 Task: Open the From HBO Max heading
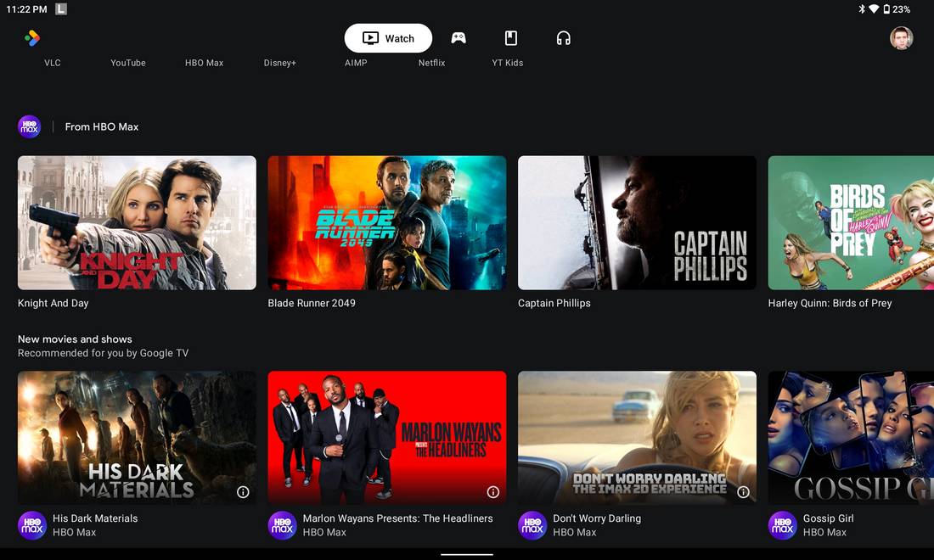[102, 126]
